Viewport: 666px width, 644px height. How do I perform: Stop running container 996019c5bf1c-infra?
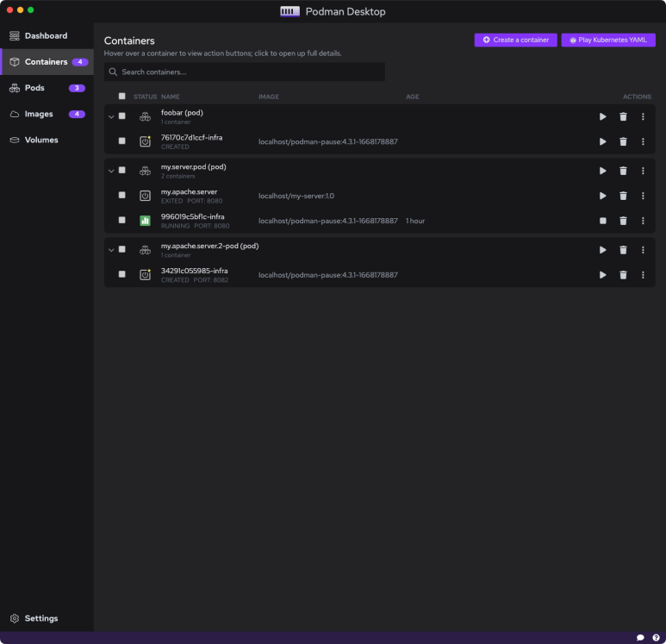pyautogui.click(x=602, y=221)
